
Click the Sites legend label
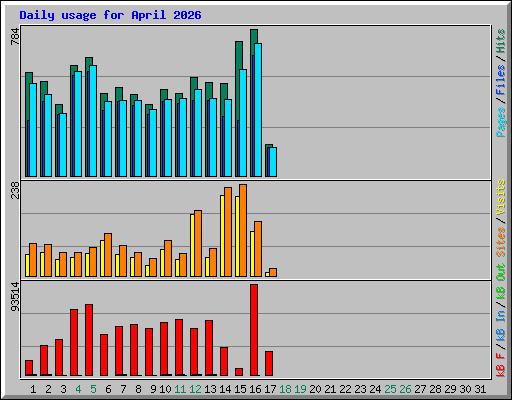tap(501, 242)
